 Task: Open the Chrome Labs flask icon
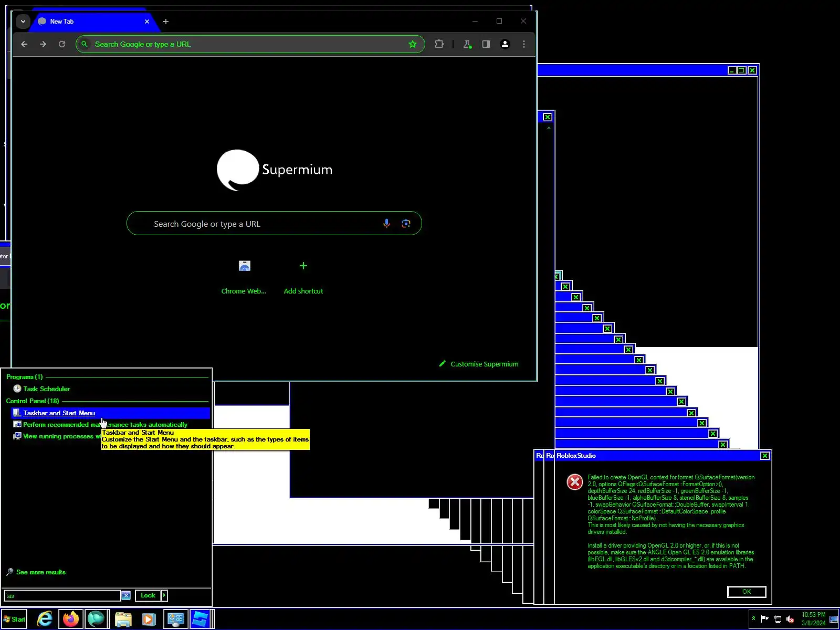coord(467,44)
